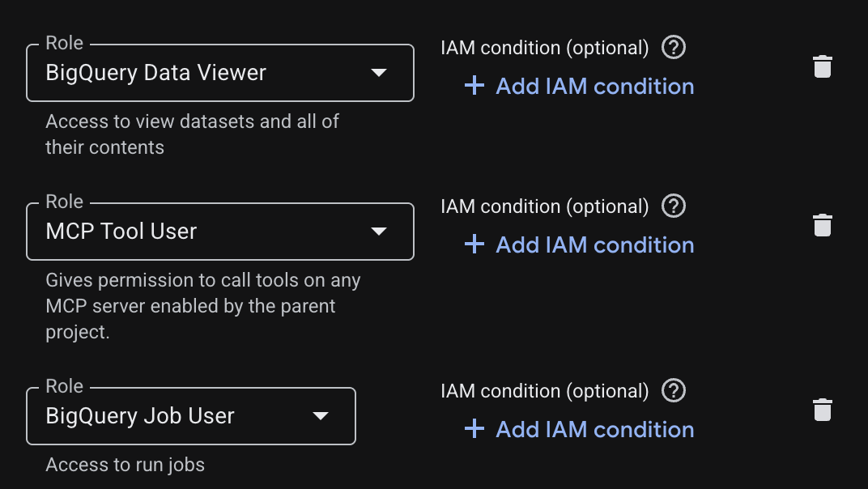This screenshot has width=868, height=489.
Task: Click plus icon in BigQuery Data Viewer row
Action: [474, 86]
